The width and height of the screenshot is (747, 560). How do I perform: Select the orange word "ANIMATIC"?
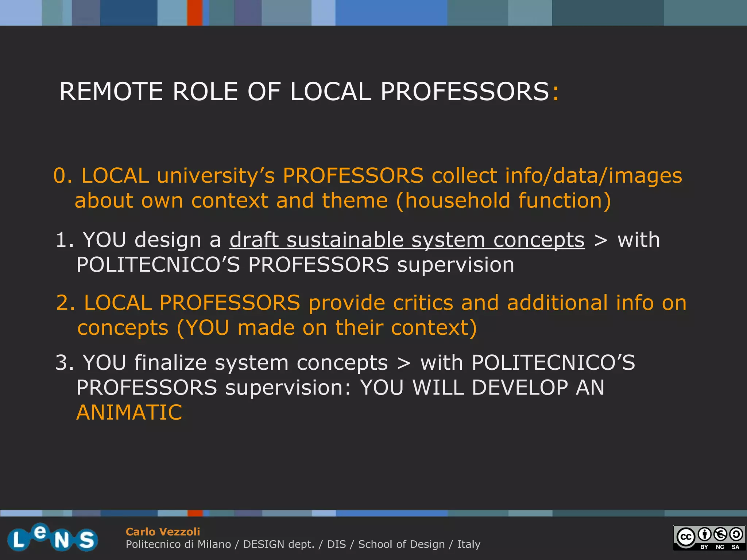coord(129,412)
